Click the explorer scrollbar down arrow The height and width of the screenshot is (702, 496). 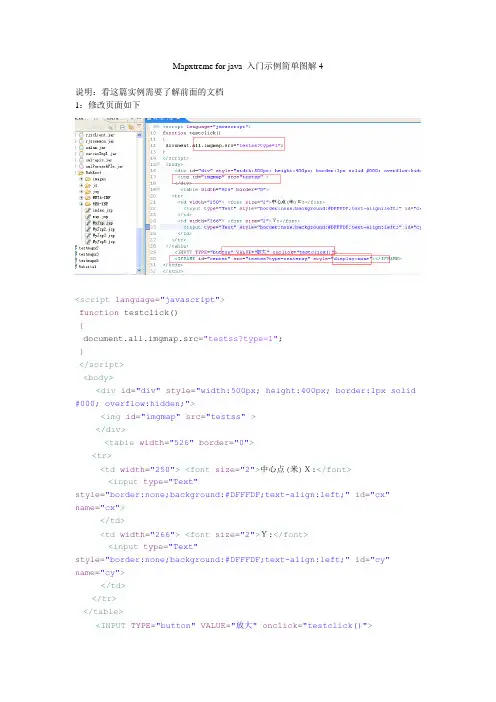pos(139,270)
